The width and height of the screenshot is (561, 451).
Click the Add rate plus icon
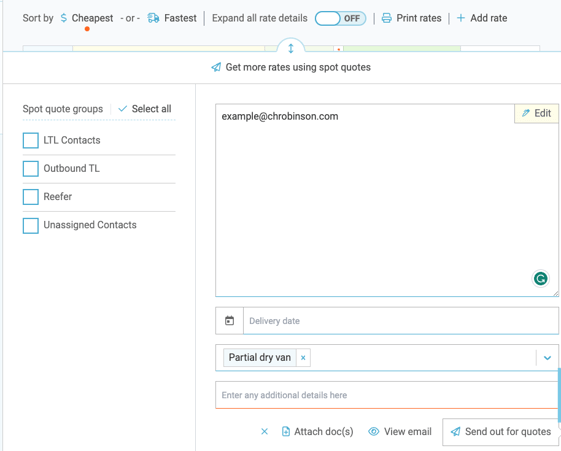[461, 18]
